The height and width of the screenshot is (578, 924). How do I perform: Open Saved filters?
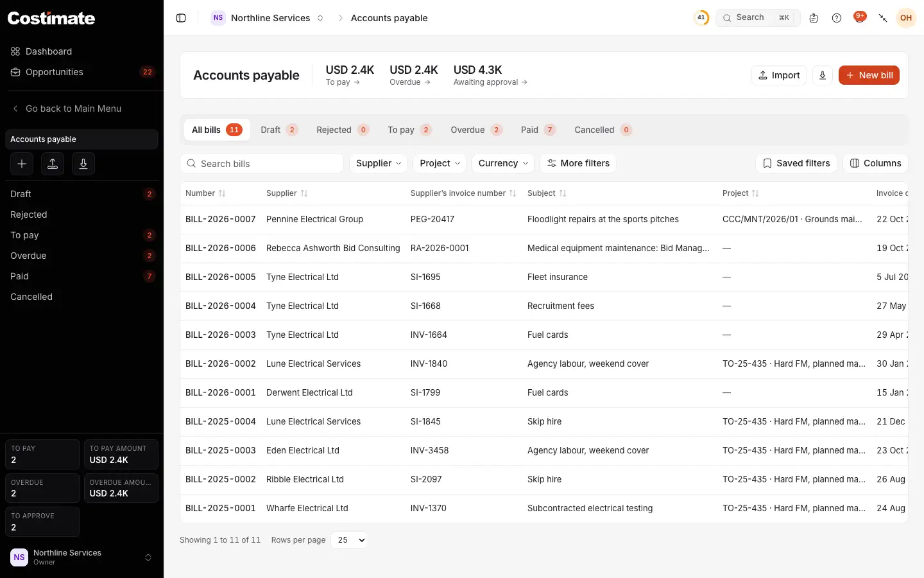coord(796,163)
